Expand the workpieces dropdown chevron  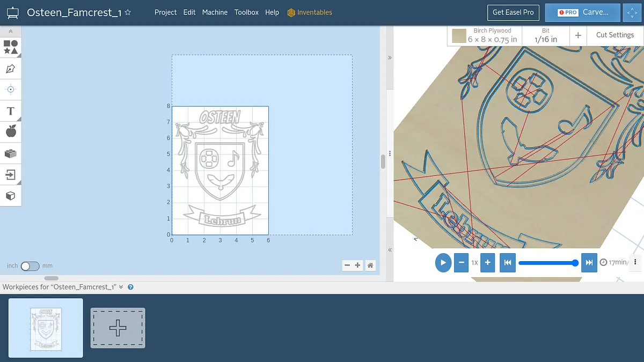tap(121, 287)
